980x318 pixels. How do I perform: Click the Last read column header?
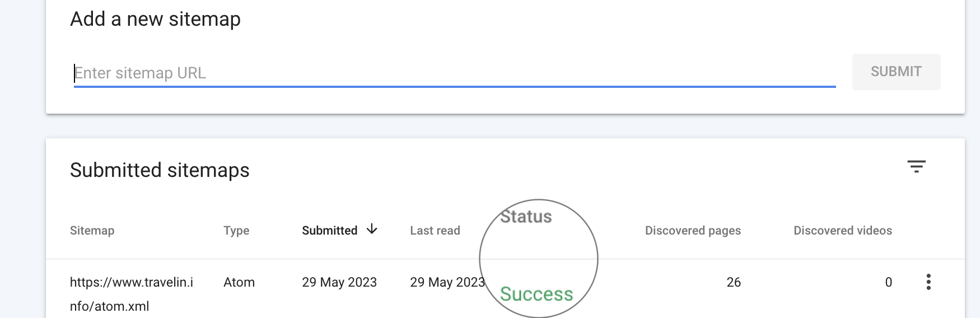tap(435, 231)
